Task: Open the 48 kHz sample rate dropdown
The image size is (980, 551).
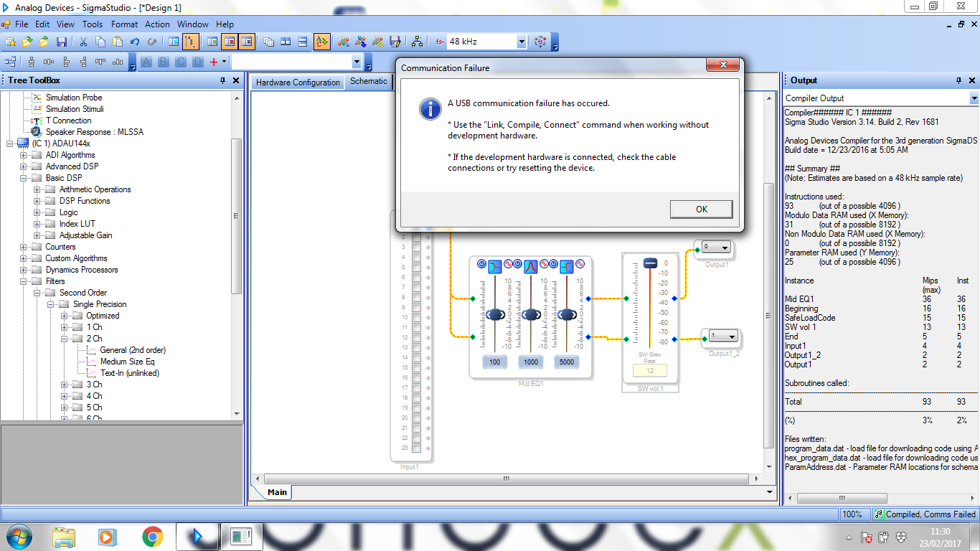Action: tap(522, 42)
